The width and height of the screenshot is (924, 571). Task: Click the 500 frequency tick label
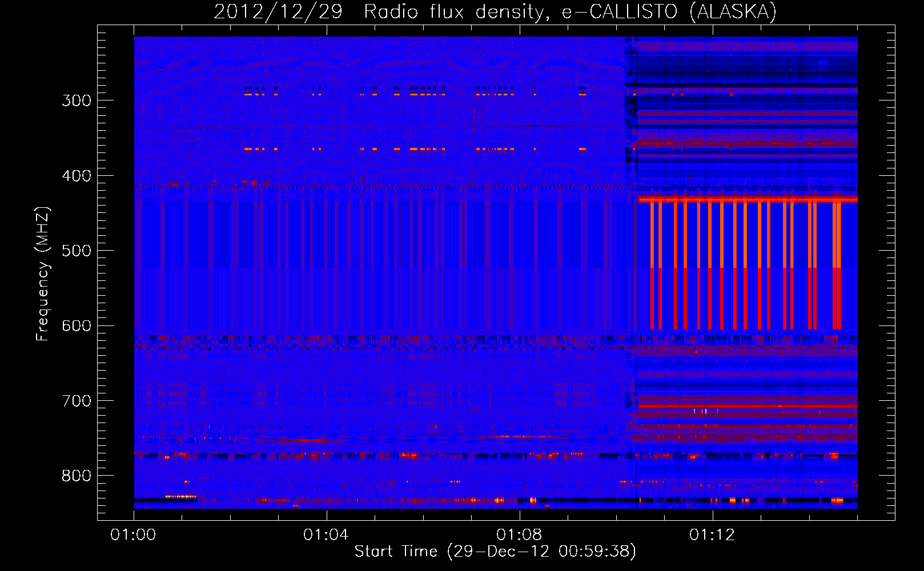77,251
